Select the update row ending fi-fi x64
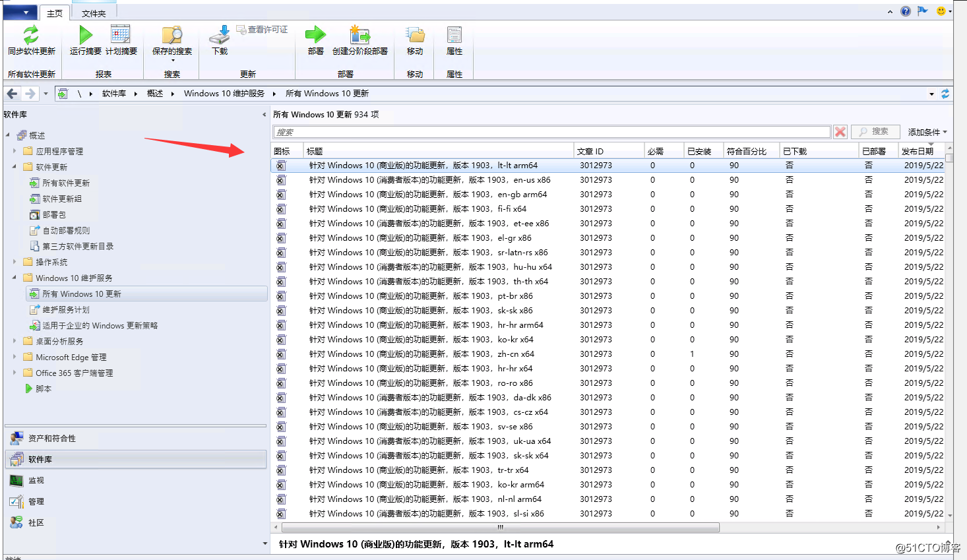 (x=608, y=209)
